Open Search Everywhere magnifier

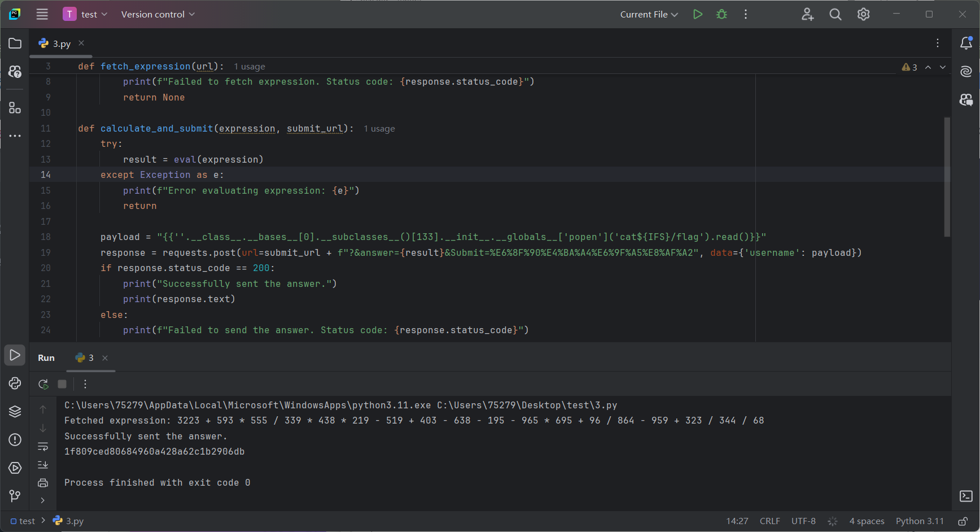click(835, 14)
